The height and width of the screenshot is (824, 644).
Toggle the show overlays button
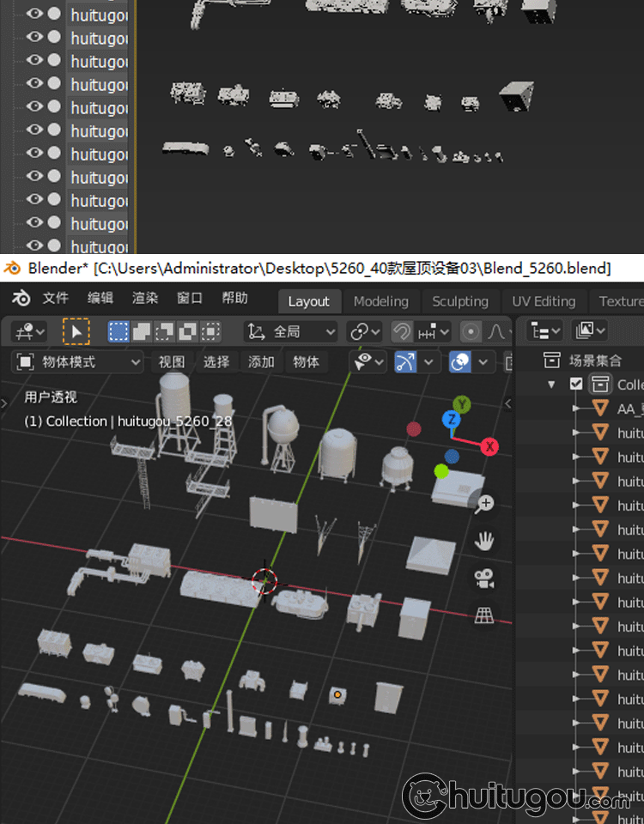[x=460, y=362]
